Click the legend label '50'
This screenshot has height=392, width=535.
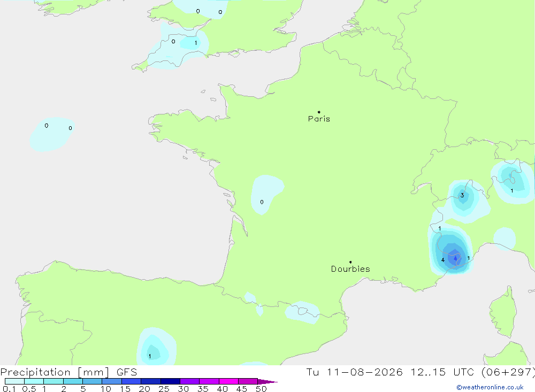pos(261,389)
